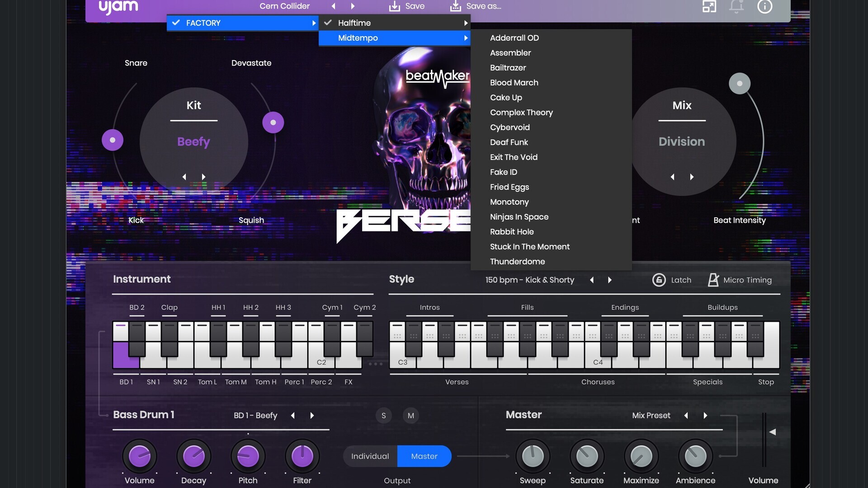
Task: Turn the Master Sweep knob
Action: pos(533,456)
